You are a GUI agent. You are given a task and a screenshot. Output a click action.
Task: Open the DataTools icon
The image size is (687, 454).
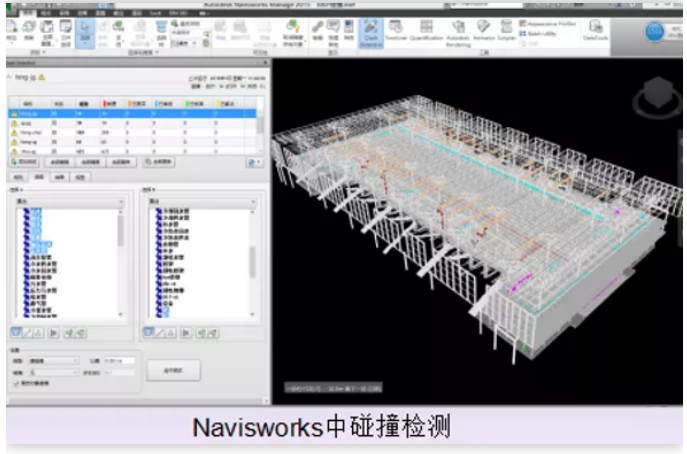click(595, 31)
